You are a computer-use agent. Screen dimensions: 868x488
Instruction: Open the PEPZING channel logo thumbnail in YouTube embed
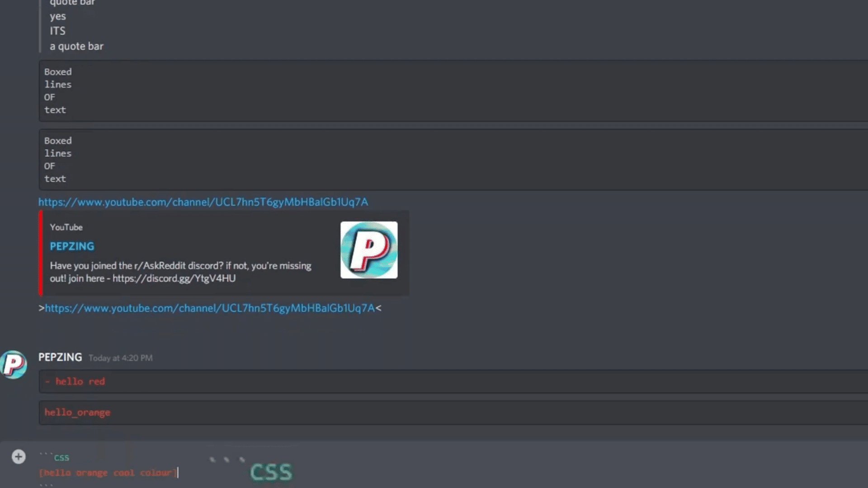pyautogui.click(x=369, y=250)
